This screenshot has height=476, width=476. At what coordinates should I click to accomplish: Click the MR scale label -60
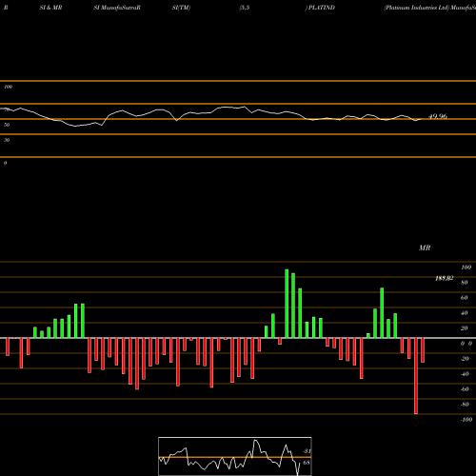(x=465, y=389)
